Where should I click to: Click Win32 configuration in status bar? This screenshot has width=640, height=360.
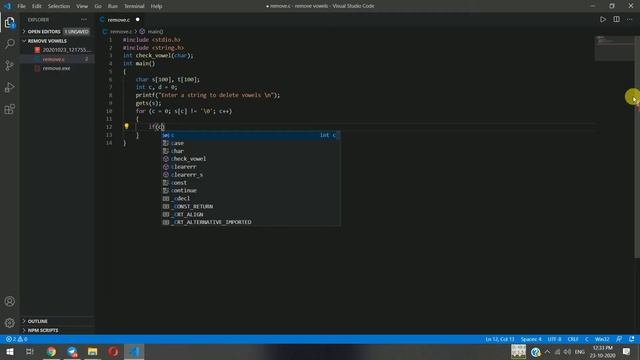[602, 339]
